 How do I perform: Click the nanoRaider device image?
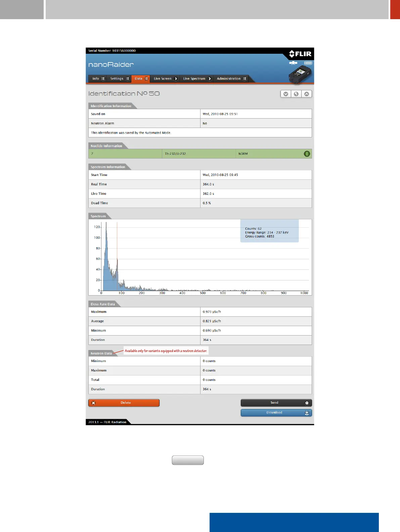(300, 75)
